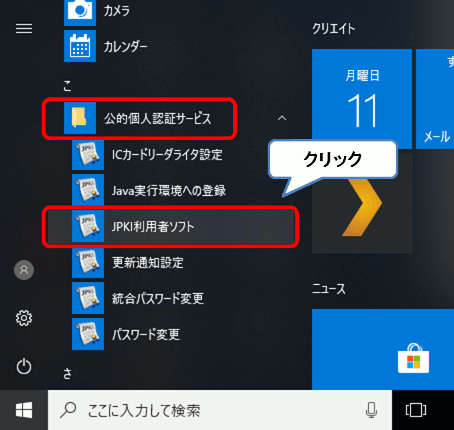Open the hamburger menu icon

point(24,28)
